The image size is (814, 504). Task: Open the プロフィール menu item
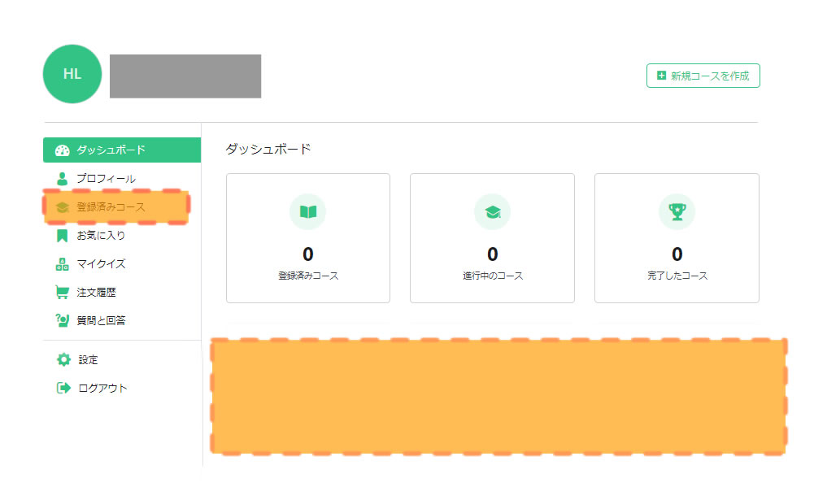(106, 179)
